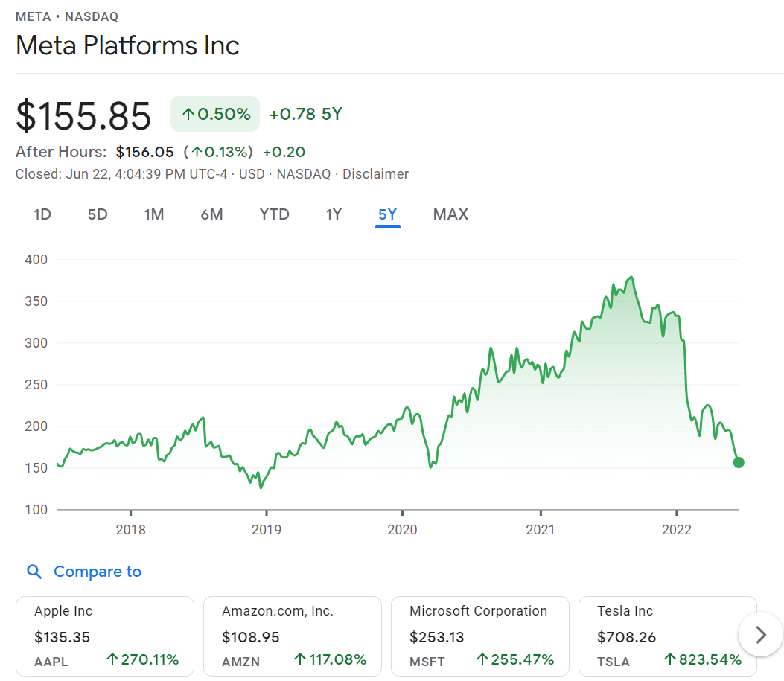The width and height of the screenshot is (784, 681).
Task: Open the YTD performance view
Action: click(274, 214)
